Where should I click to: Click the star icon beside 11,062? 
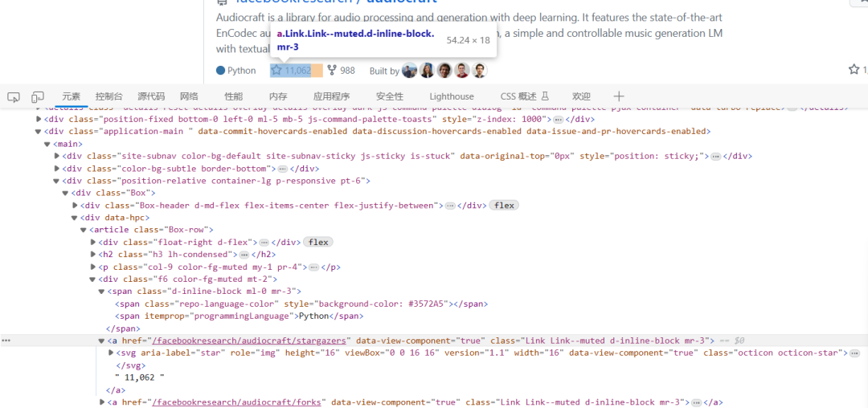click(x=276, y=70)
